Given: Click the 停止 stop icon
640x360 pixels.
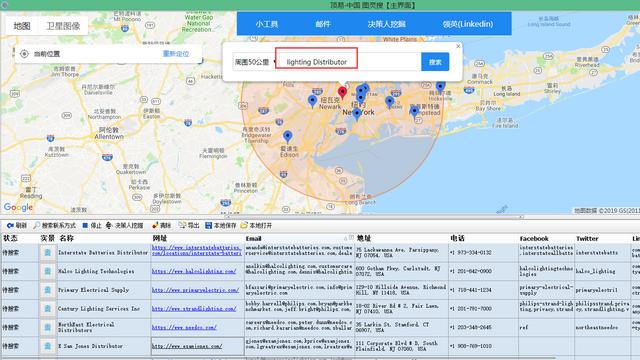Looking at the screenshot, I should point(85,225).
